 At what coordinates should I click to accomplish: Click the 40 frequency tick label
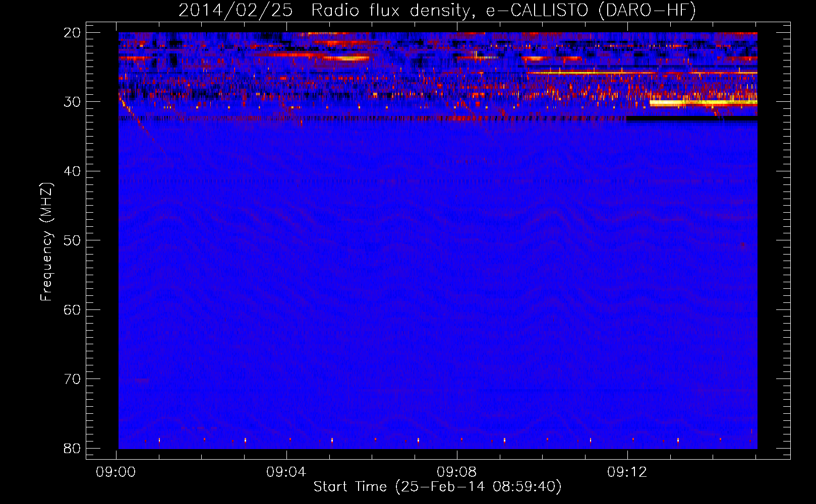(x=72, y=171)
